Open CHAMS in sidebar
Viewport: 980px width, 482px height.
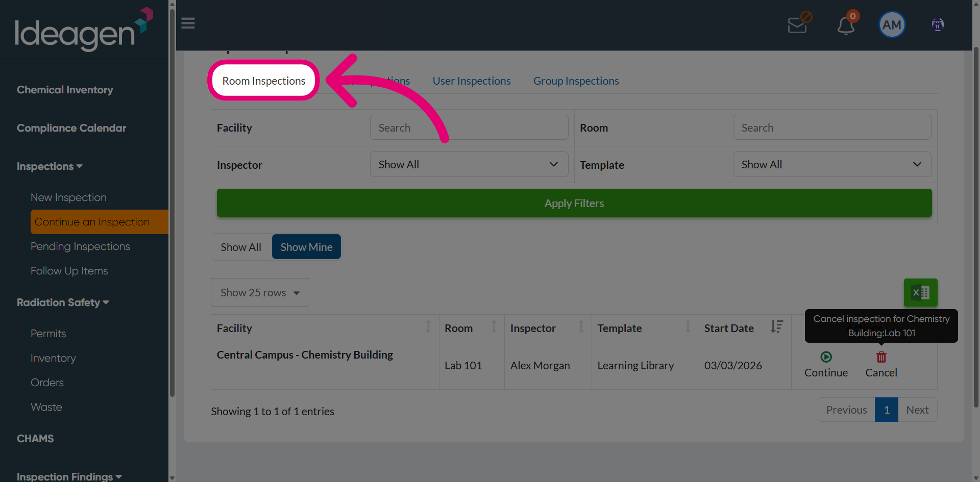tap(35, 439)
